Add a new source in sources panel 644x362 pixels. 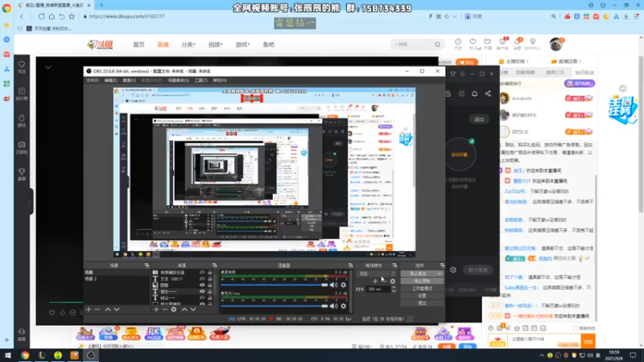156,310
